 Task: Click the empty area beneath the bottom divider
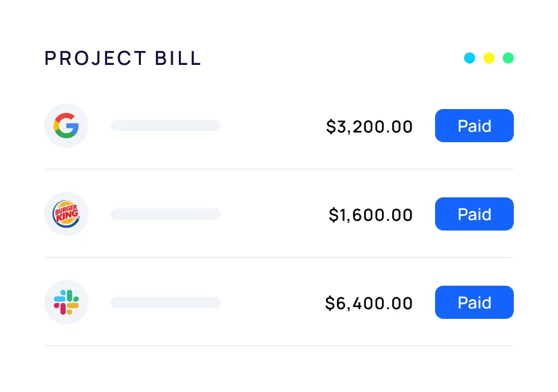[x=279, y=369]
